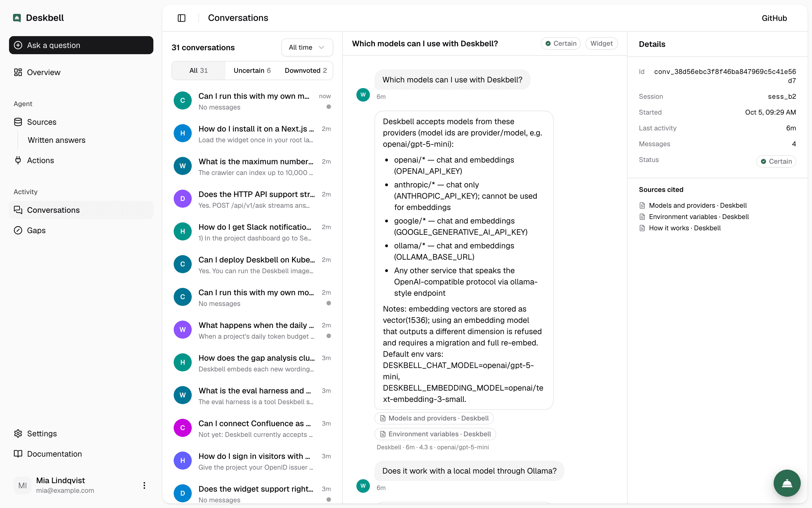Click the Actions plug icon
Screen dimensions: 812x508
[18, 160]
